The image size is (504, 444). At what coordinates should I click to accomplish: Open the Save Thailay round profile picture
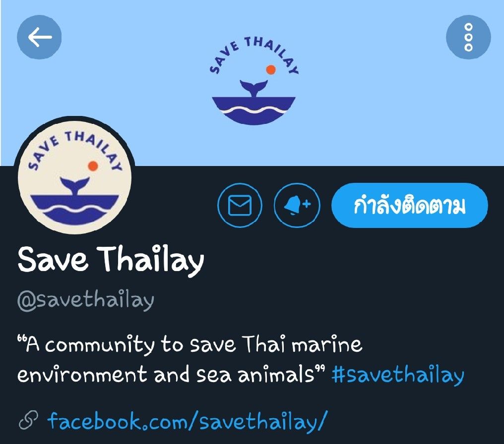pos(74,175)
